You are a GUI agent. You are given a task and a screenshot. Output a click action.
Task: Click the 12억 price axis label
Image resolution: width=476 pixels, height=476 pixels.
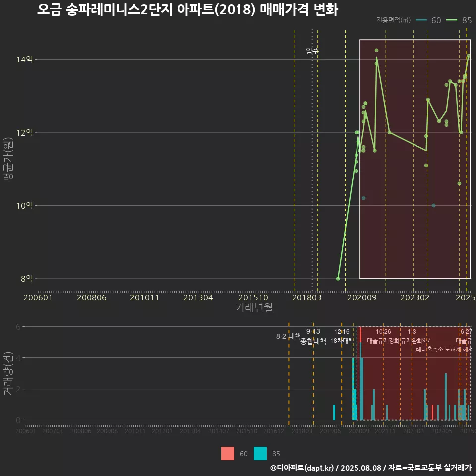click(x=25, y=132)
